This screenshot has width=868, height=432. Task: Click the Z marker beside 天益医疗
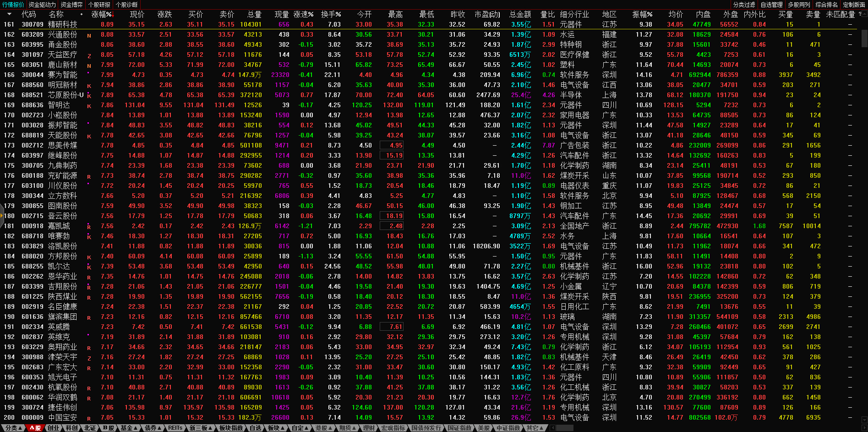pos(89,55)
